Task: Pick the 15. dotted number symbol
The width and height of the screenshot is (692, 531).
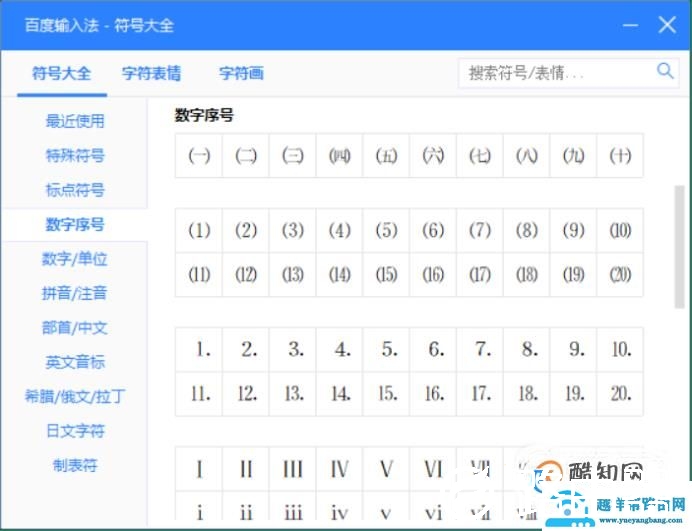Action: coord(386,394)
